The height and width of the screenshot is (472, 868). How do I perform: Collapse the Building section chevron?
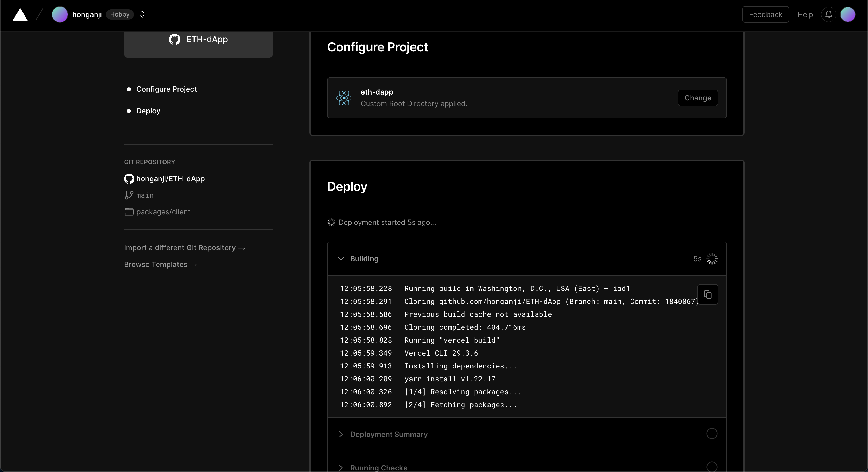341,259
